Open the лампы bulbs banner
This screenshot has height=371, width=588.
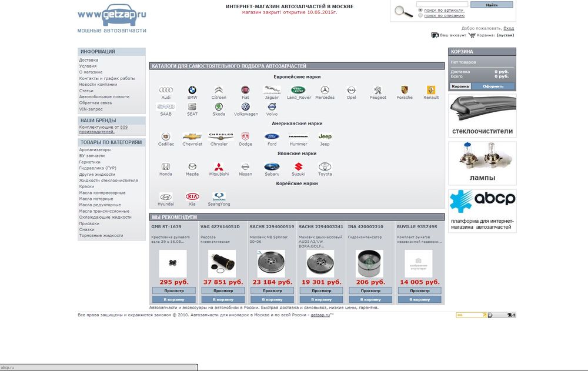click(x=482, y=163)
